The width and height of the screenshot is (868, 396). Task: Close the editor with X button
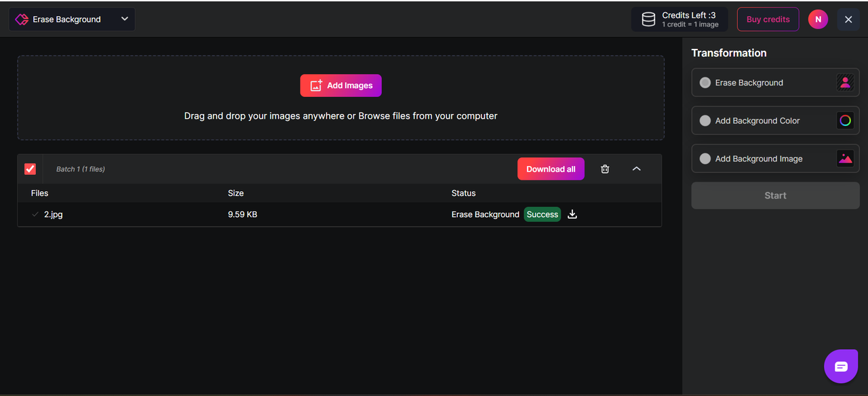[848, 19]
